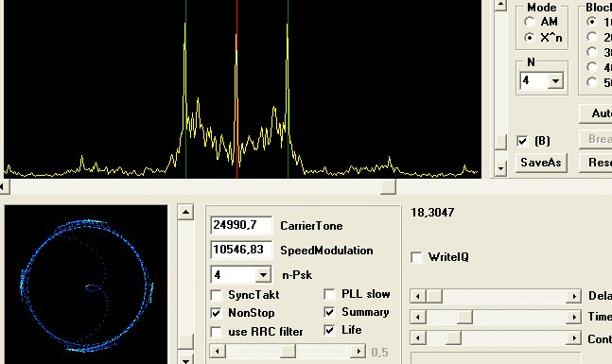Click the constellation scrollbar up arrow

(x=185, y=212)
